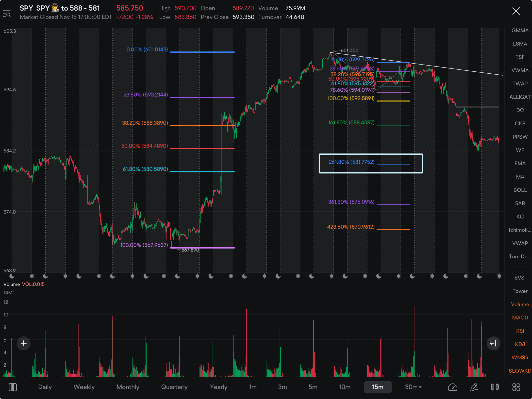The width and height of the screenshot is (532, 399).
Task: Click the SPY ticker title
Action: click(60, 8)
